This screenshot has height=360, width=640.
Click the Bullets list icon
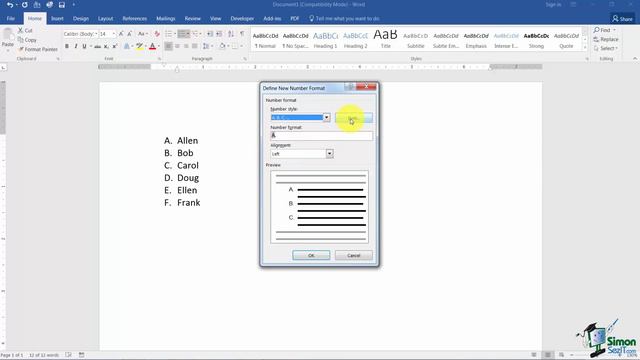click(x=169, y=34)
